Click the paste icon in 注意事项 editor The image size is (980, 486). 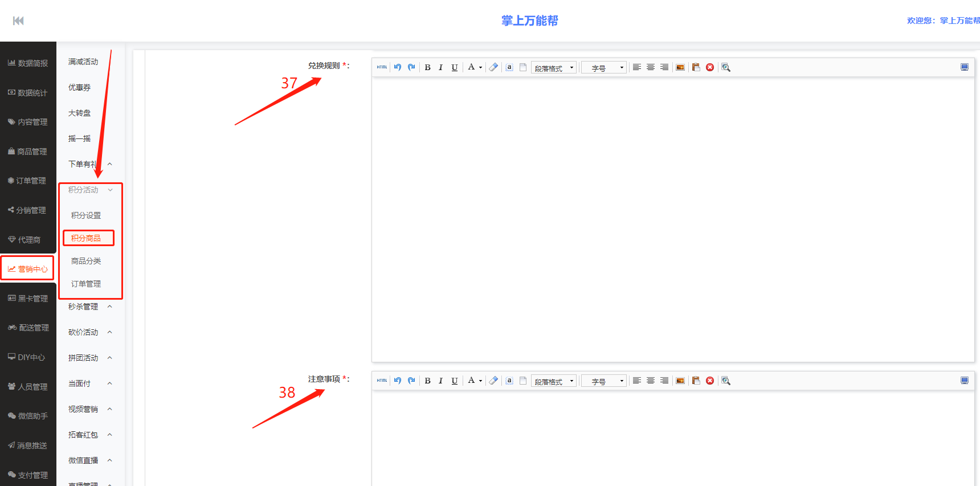click(x=696, y=381)
